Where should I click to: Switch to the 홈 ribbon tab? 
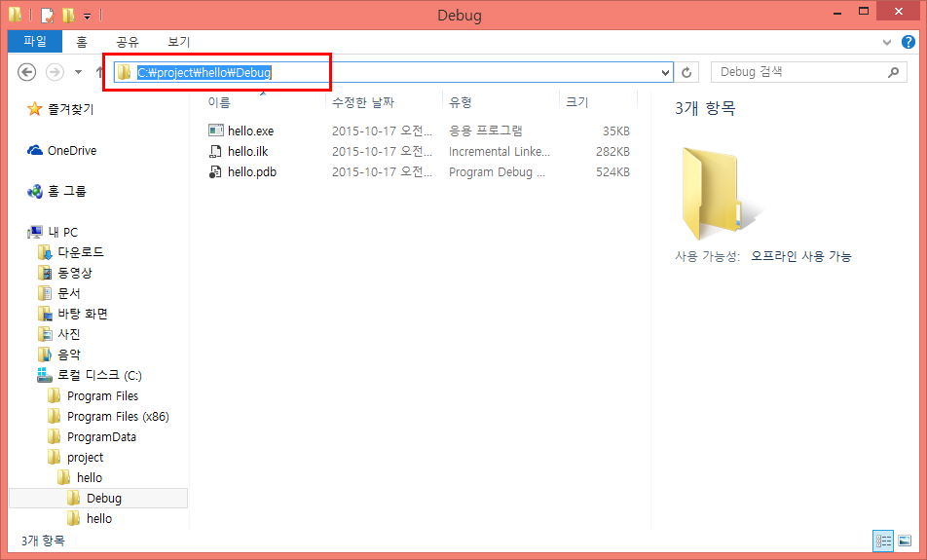pyautogui.click(x=82, y=42)
